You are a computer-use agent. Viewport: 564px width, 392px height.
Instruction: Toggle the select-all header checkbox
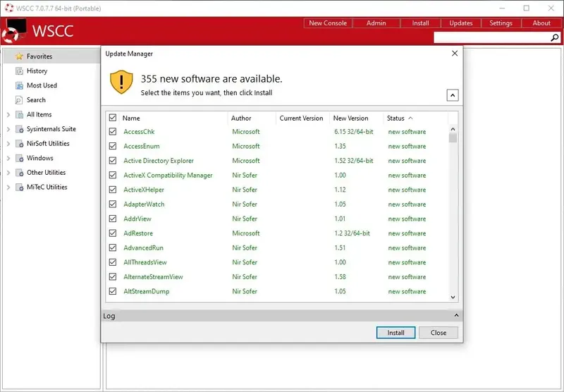pos(113,118)
